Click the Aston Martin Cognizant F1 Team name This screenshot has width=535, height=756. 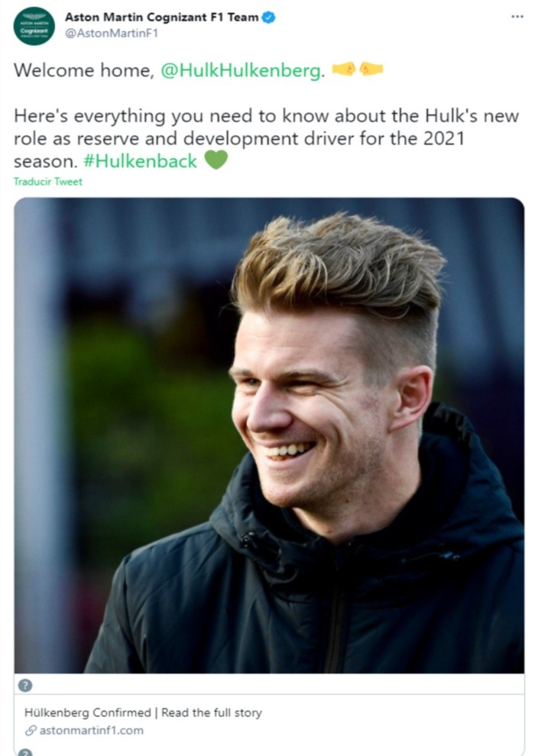tap(161, 18)
